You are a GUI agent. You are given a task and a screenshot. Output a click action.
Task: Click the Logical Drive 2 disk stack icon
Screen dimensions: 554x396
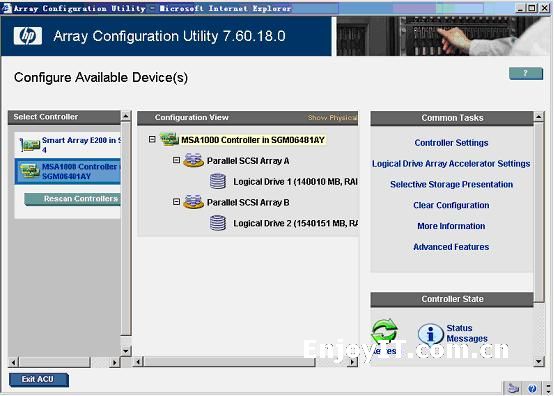218,223
